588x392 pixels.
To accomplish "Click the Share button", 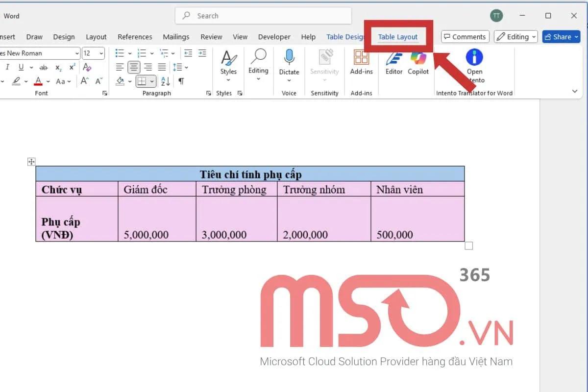I will click(561, 36).
